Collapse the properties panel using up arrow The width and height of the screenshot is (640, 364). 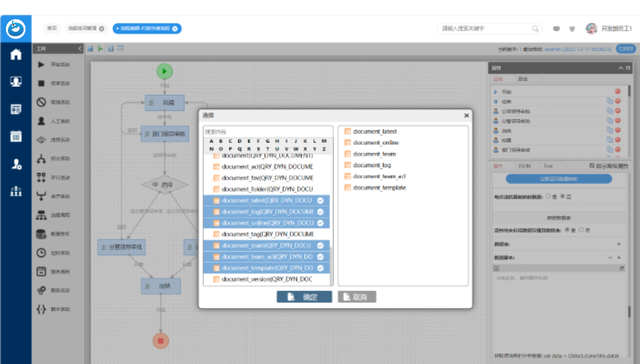(621, 68)
